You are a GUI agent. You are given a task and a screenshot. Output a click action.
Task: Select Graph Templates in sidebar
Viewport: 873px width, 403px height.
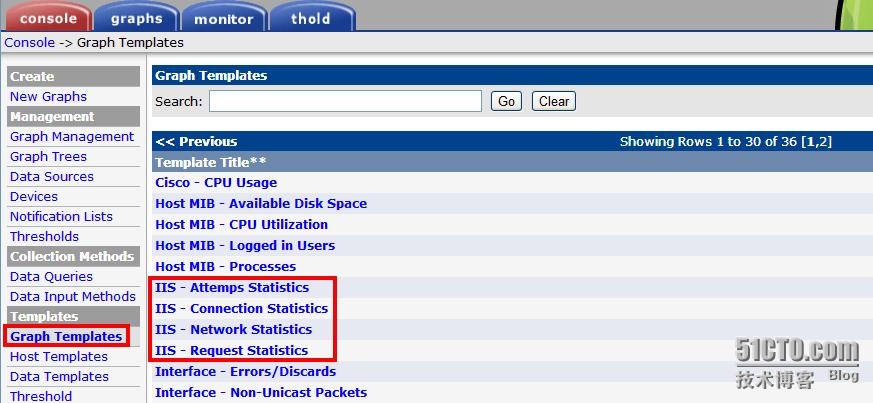pyautogui.click(x=66, y=336)
